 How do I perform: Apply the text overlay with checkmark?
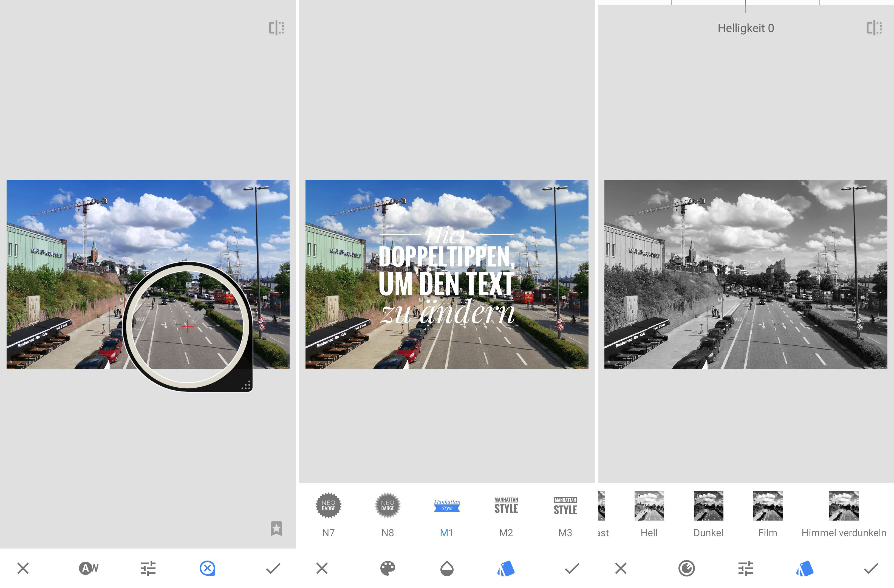(x=572, y=568)
